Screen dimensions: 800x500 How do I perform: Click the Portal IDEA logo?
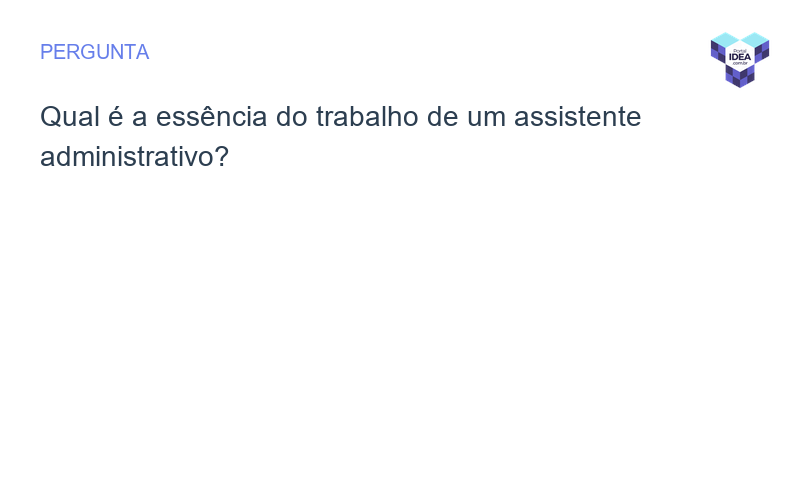click(740, 59)
